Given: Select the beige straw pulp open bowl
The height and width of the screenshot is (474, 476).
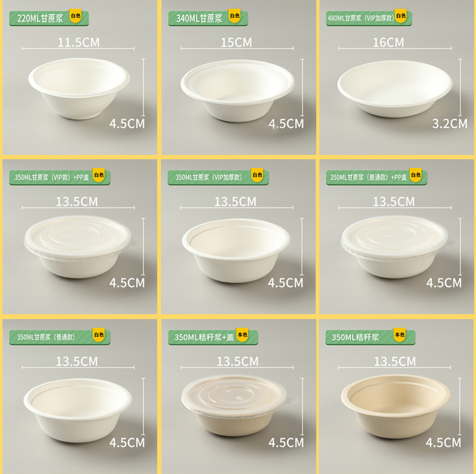Looking at the screenshot, I should coord(395,406).
